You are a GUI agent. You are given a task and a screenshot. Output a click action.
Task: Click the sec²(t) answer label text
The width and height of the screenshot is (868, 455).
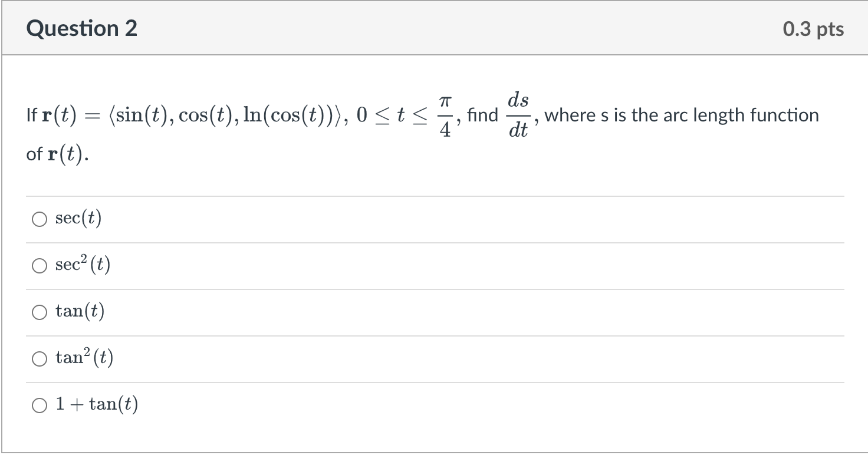83,265
